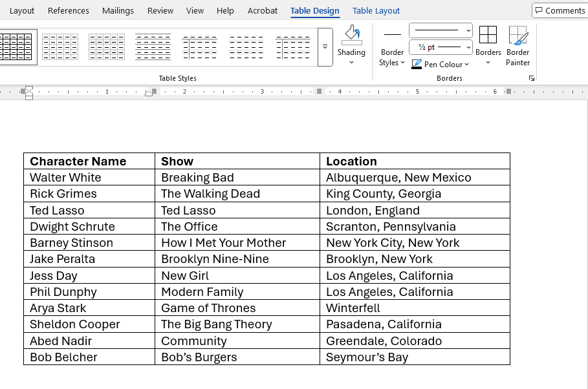
Task: Click the Shading paint bucket icon
Action: click(x=351, y=36)
